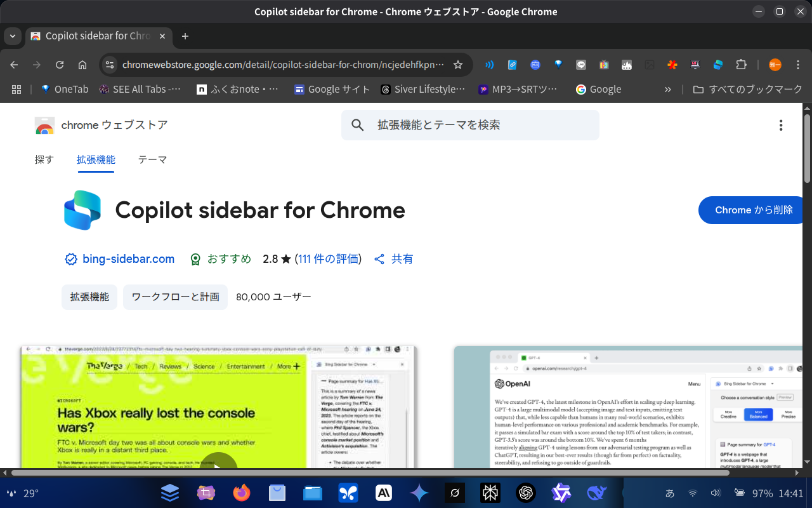Click the colorful TV extension icon
Viewport: 812px width, 508px height.
coord(604,65)
